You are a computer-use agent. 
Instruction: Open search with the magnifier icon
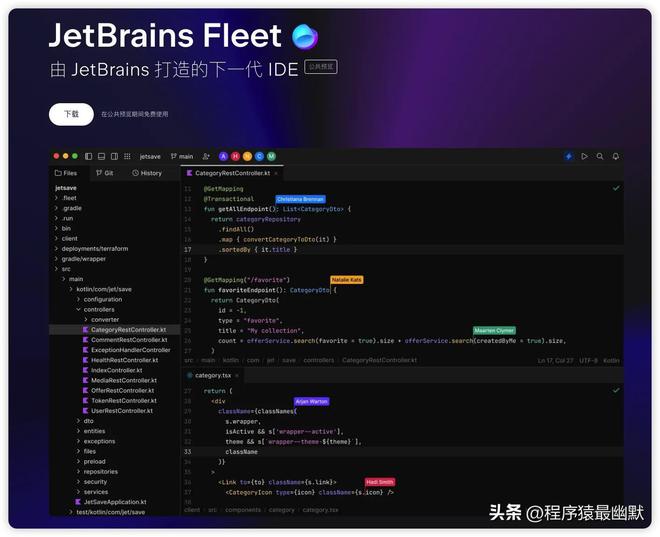(600, 157)
